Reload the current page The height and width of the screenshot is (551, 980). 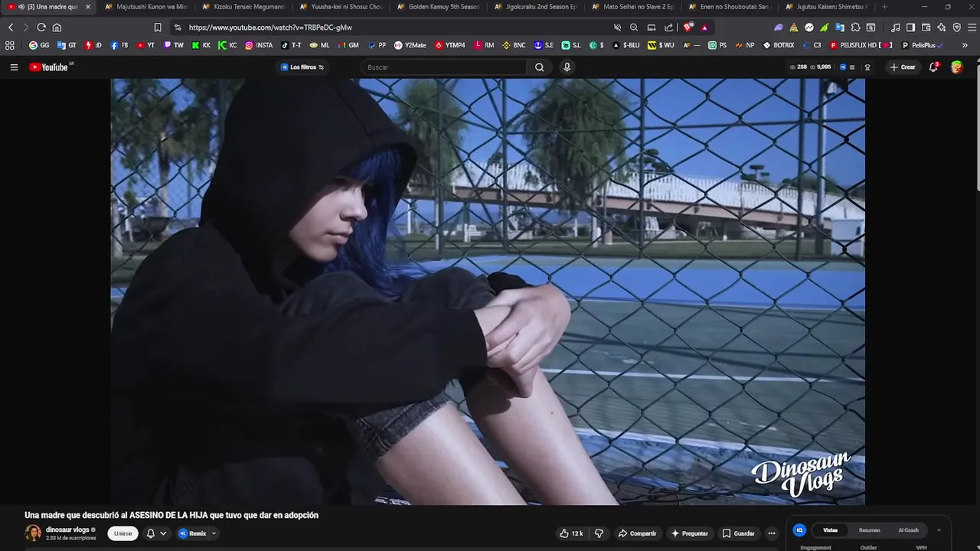(41, 28)
